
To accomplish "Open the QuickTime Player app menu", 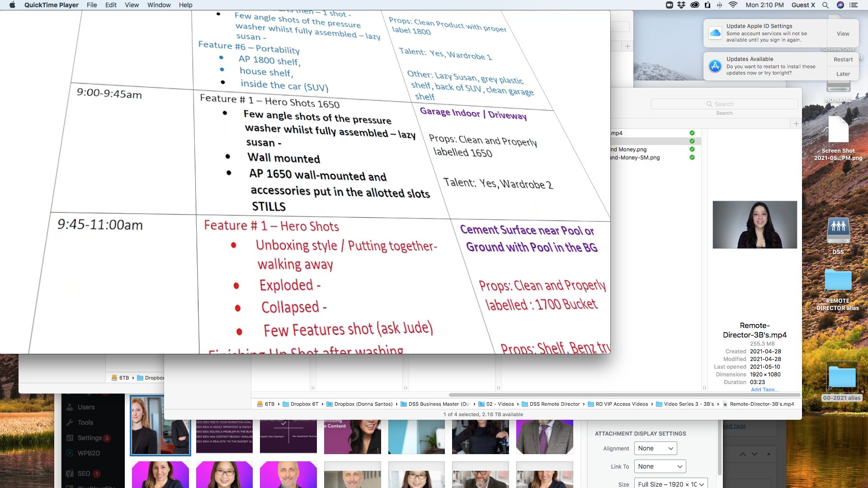I will click(51, 5).
